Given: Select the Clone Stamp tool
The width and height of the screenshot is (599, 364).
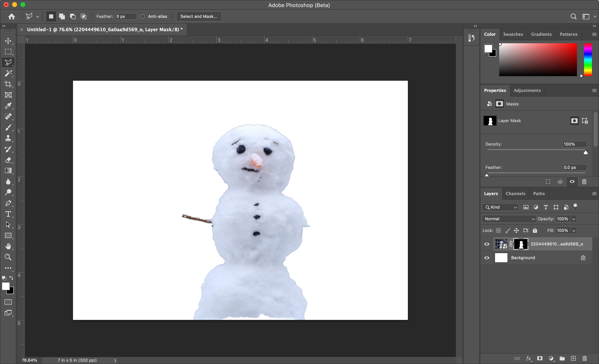Looking at the screenshot, I should tap(8, 138).
